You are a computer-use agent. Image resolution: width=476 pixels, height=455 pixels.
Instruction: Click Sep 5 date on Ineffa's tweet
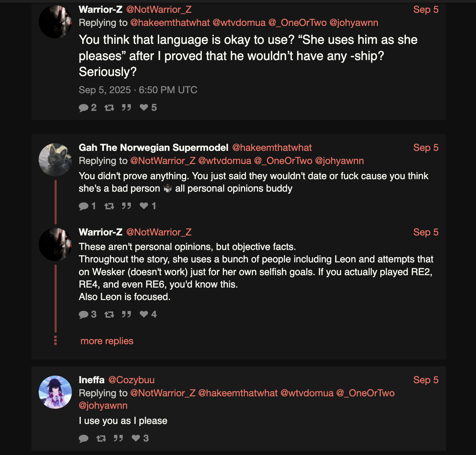click(426, 380)
